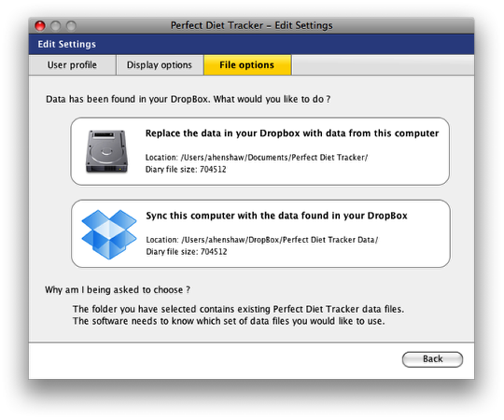
Task: Click the local Diary file size line
Action: click(x=186, y=169)
